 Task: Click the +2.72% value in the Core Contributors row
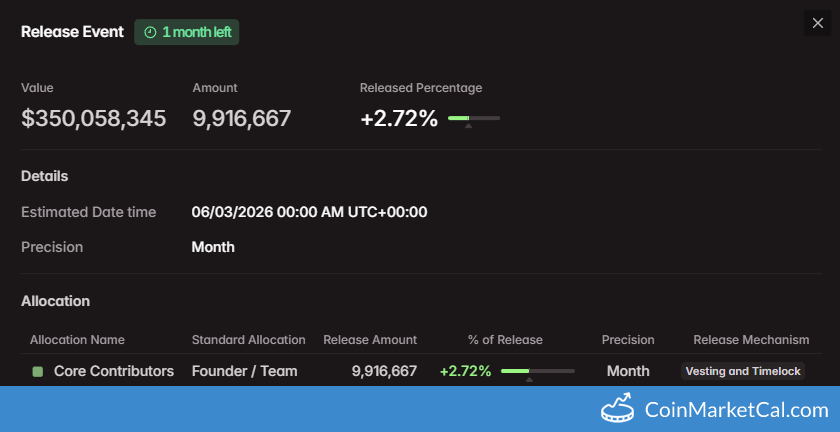tap(465, 371)
